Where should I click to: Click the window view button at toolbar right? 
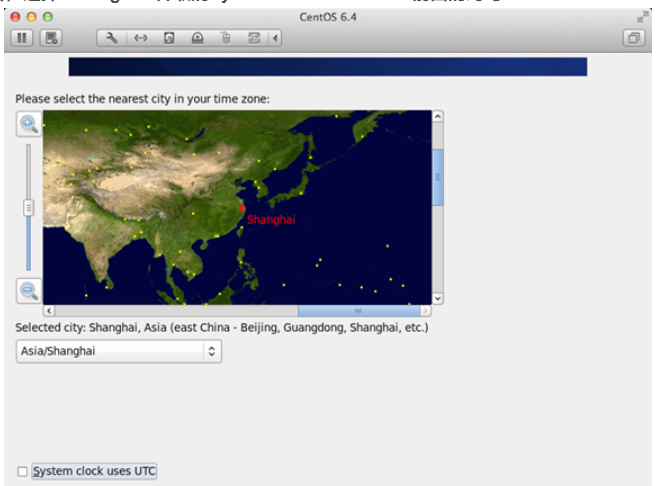pos(633,38)
